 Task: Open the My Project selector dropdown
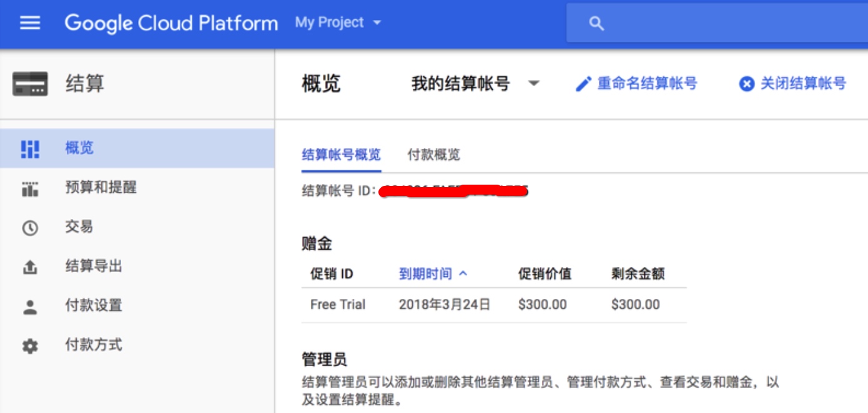338,23
